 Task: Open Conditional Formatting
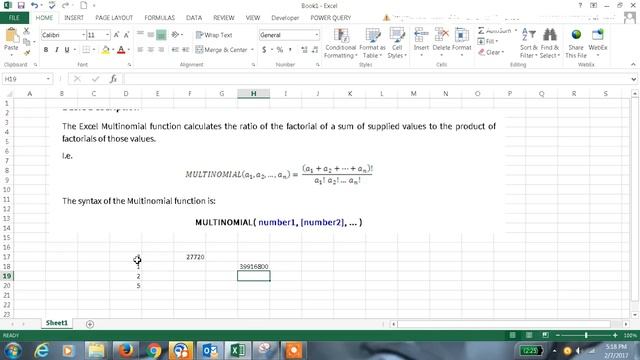click(x=340, y=43)
